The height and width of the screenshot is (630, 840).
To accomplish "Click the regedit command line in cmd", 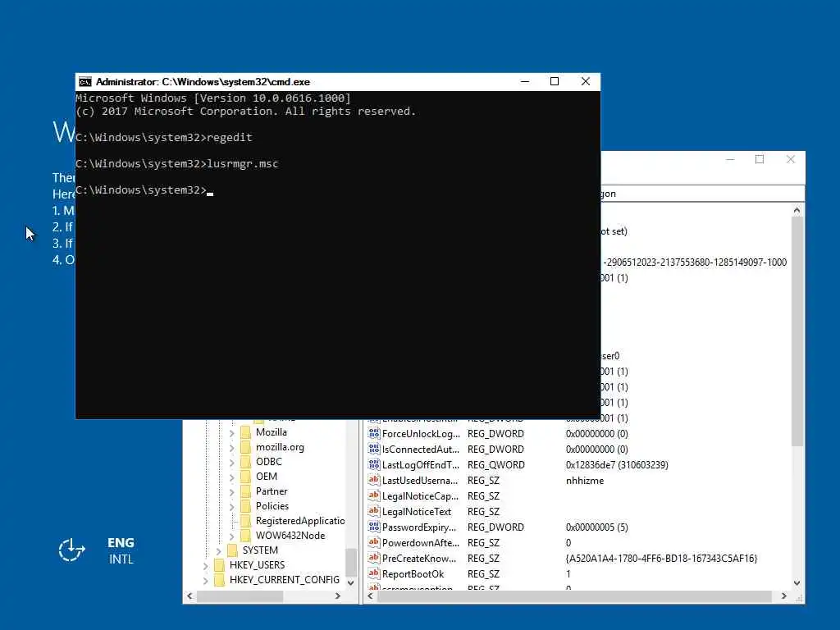I will pos(164,137).
